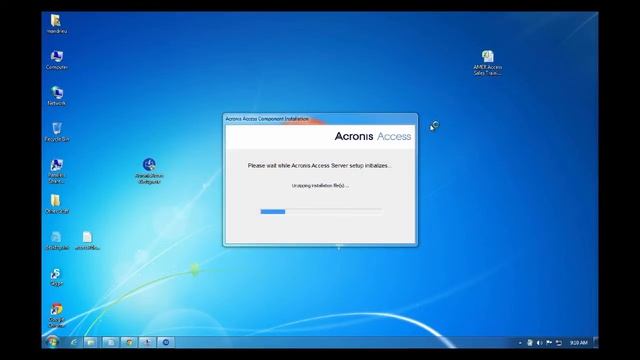Show hidden system tray icons
Viewport: 640px width, 360px height.
pos(520,343)
